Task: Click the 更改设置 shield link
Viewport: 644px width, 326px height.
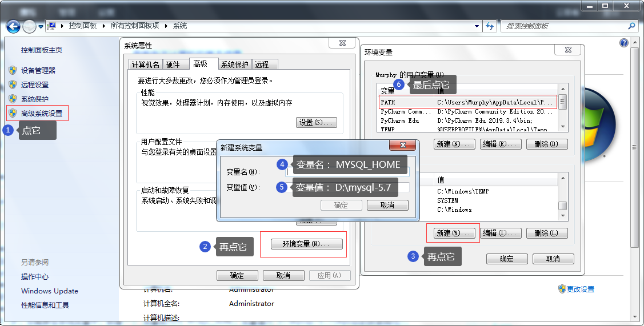Action: click(x=581, y=289)
